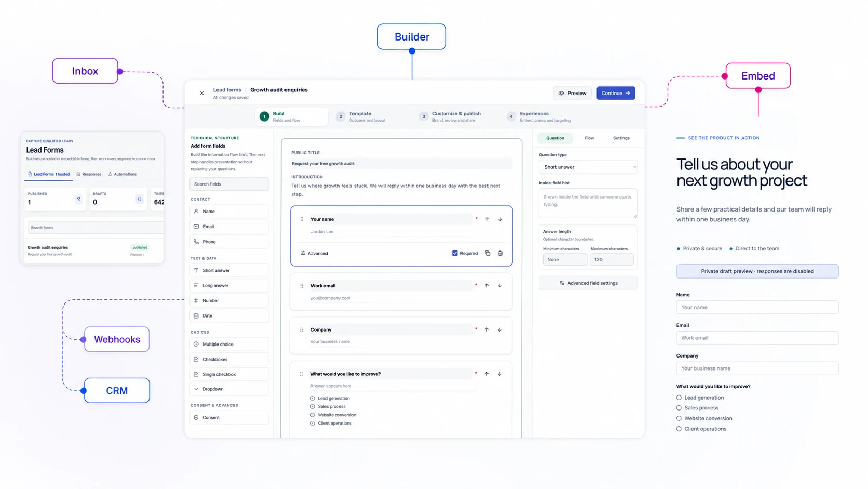
Task: Grab the drag handle of Work email
Action: pyautogui.click(x=302, y=286)
